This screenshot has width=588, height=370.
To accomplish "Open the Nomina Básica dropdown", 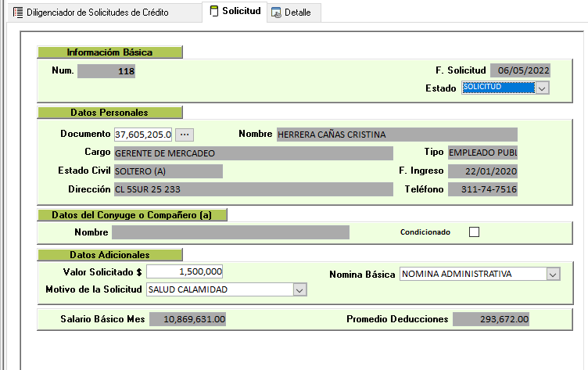I will click(554, 274).
